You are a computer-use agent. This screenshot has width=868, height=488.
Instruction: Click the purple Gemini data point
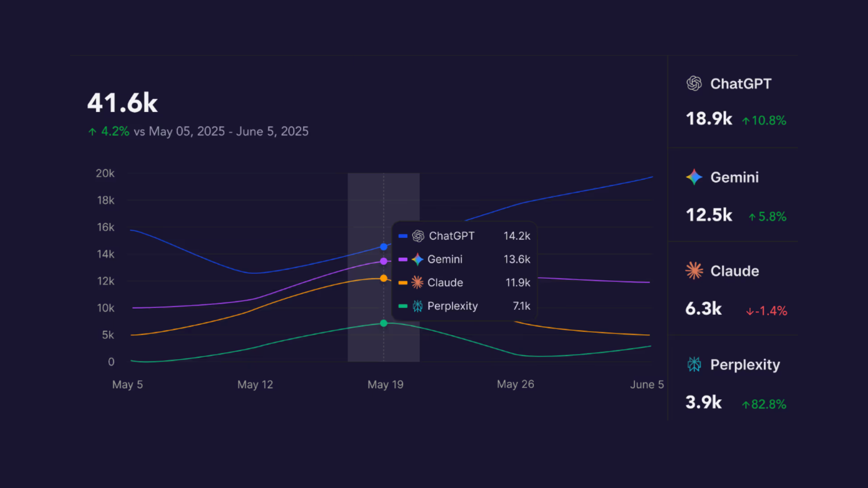click(x=384, y=261)
